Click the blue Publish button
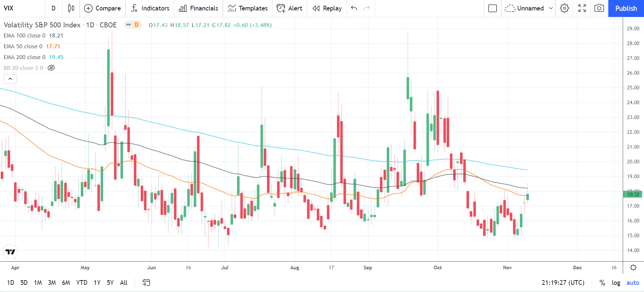 pos(626,8)
